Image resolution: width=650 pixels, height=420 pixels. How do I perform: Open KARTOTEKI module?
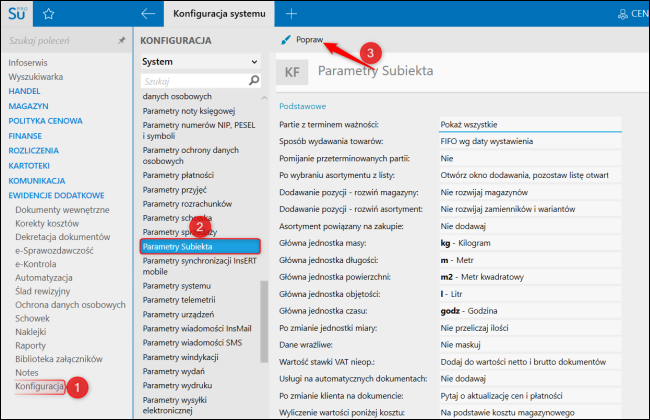(x=29, y=166)
